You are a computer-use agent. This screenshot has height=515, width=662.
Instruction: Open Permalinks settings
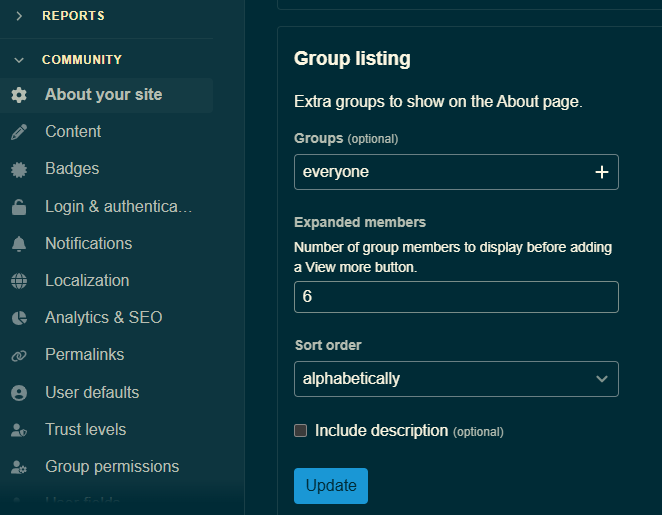(x=84, y=355)
